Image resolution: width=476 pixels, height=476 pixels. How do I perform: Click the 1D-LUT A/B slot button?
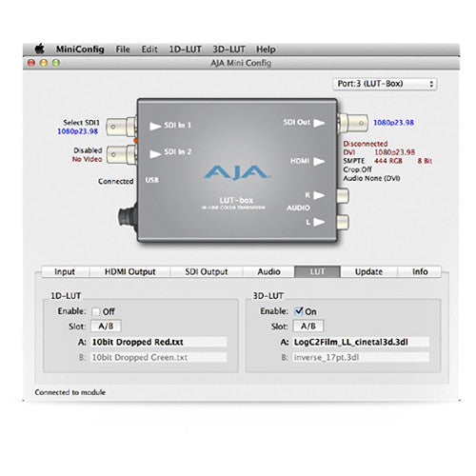pos(106,327)
